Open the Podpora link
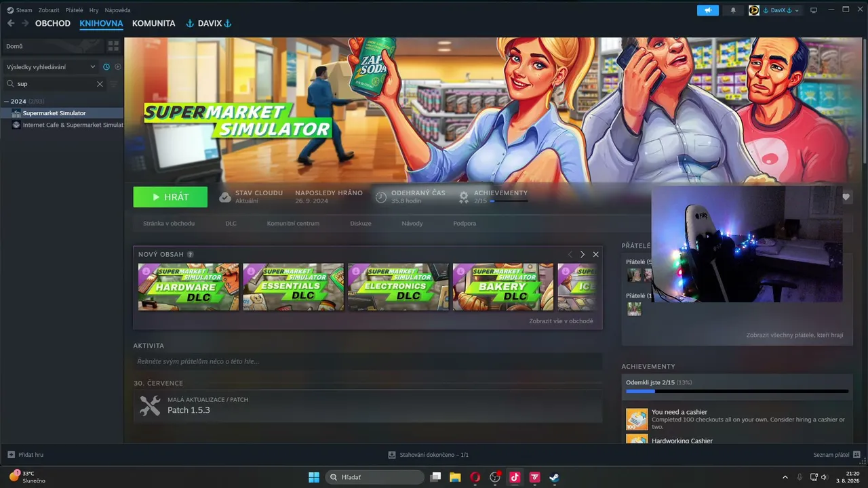Viewport: 868px width, 488px height. (x=465, y=224)
